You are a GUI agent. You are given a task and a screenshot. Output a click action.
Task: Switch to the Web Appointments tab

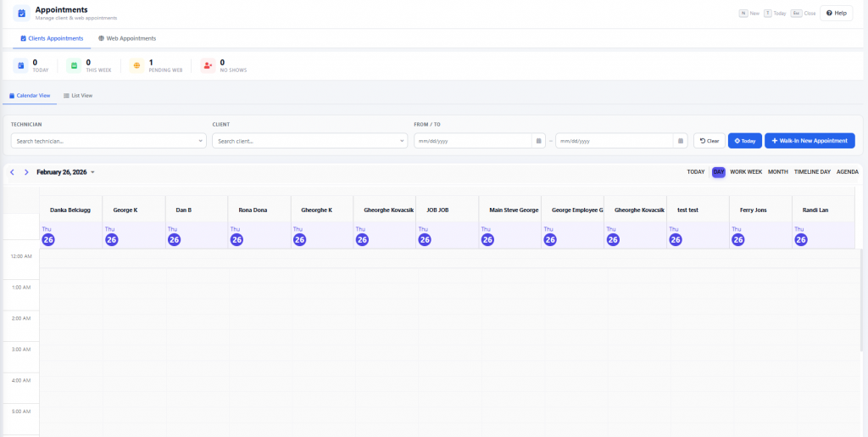pos(127,38)
